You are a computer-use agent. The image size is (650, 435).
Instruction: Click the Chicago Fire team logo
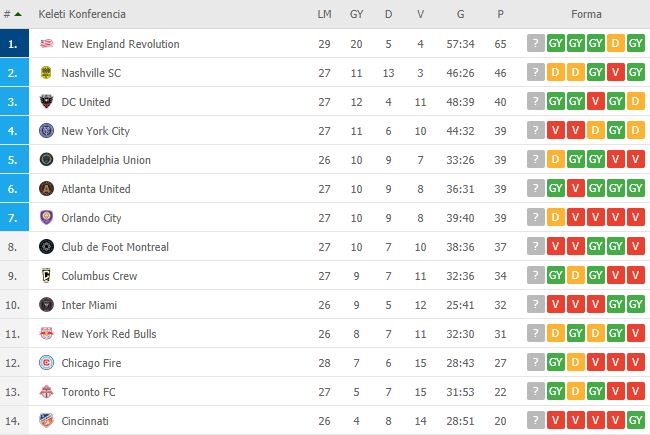[45, 363]
